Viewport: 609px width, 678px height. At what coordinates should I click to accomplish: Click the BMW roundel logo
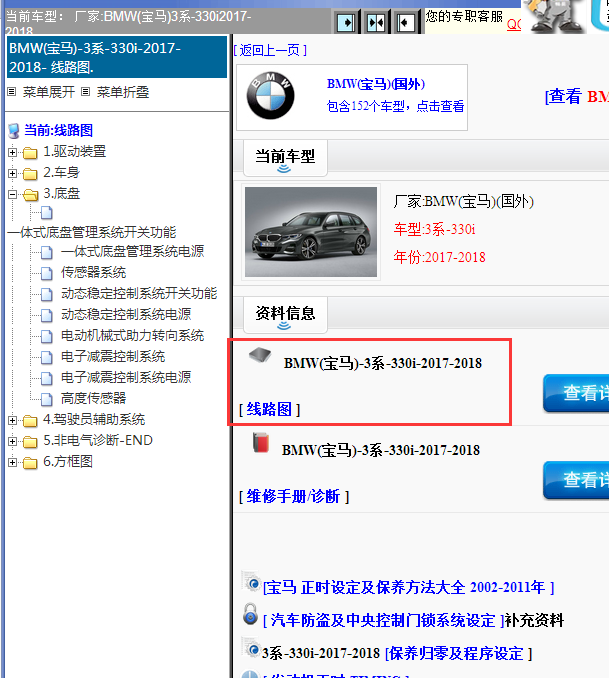click(271, 96)
